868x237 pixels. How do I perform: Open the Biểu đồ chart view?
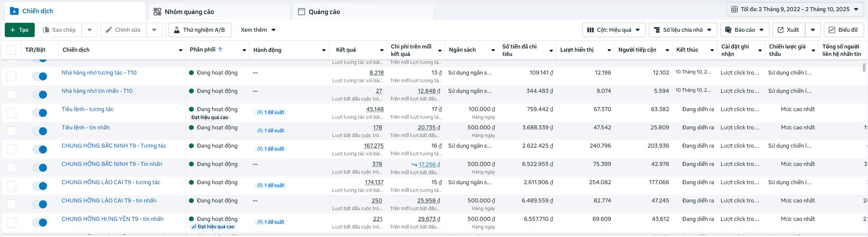(x=843, y=30)
